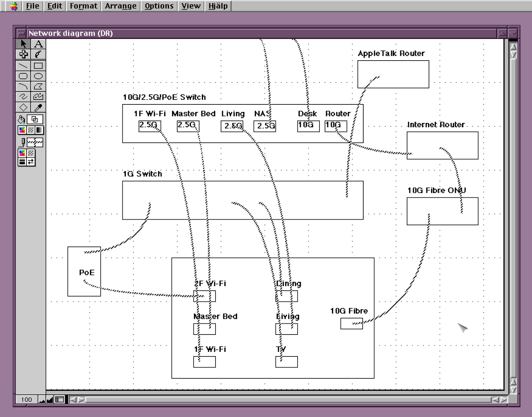
Task: Activate the Eyedropper tool
Action: (x=38, y=107)
